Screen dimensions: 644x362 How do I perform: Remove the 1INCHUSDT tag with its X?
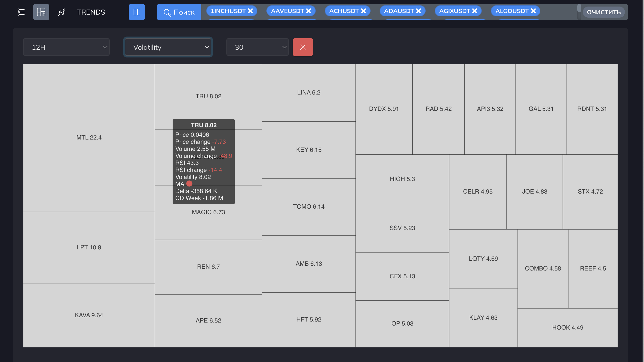pyautogui.click(x=250, y=11)
